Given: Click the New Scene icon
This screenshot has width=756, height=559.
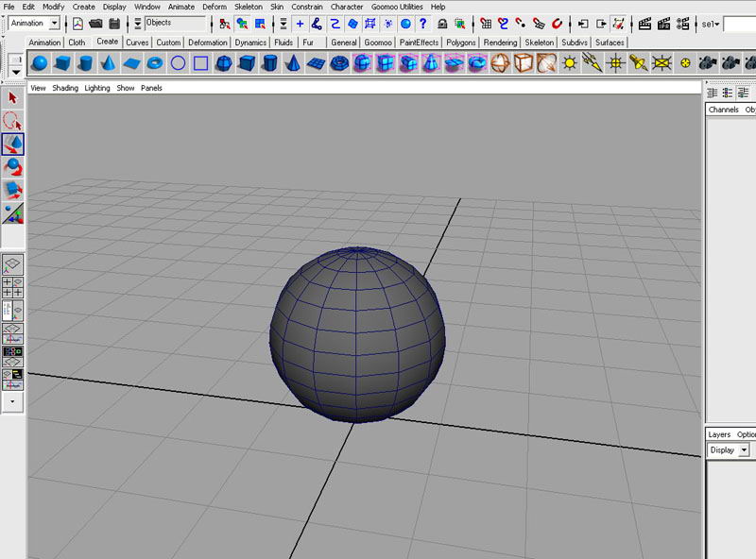Looking at the screenshot, I should pyautogui.click(x=77, y=24).
